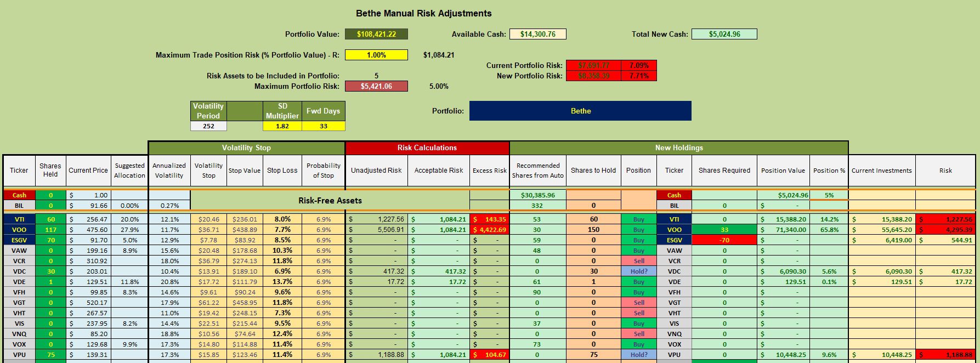The height and width of the screenshot is (363, 980).
Task: Select ESGV shares required -70 cell
Action: (724, 240)
